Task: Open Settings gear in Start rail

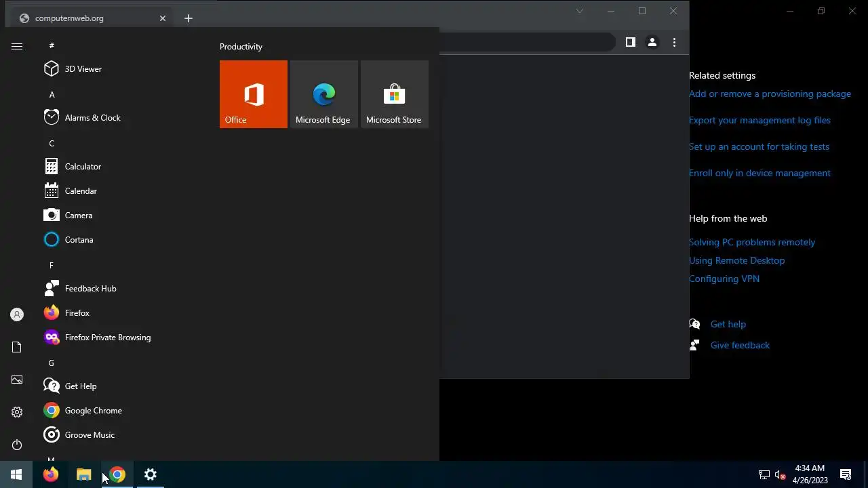Action: (17, 412)
